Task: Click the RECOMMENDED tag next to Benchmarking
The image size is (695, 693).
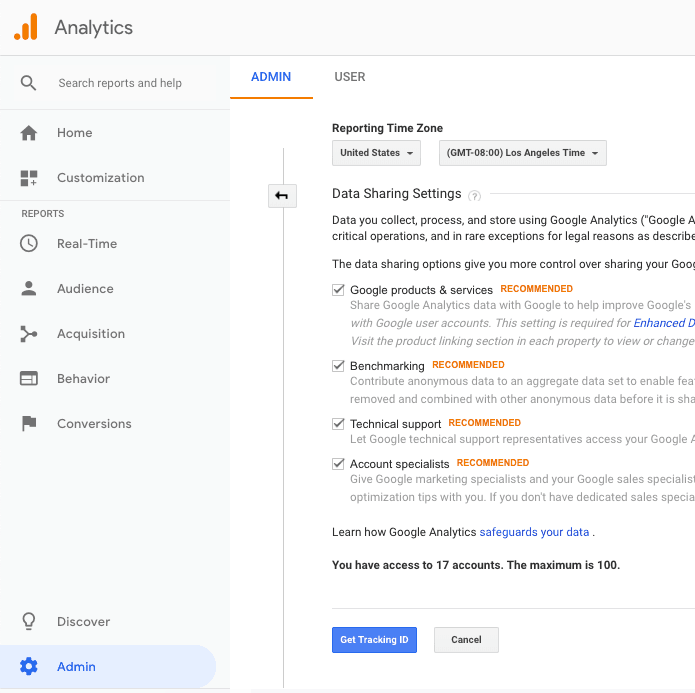Action: click(x=468, y=365)
